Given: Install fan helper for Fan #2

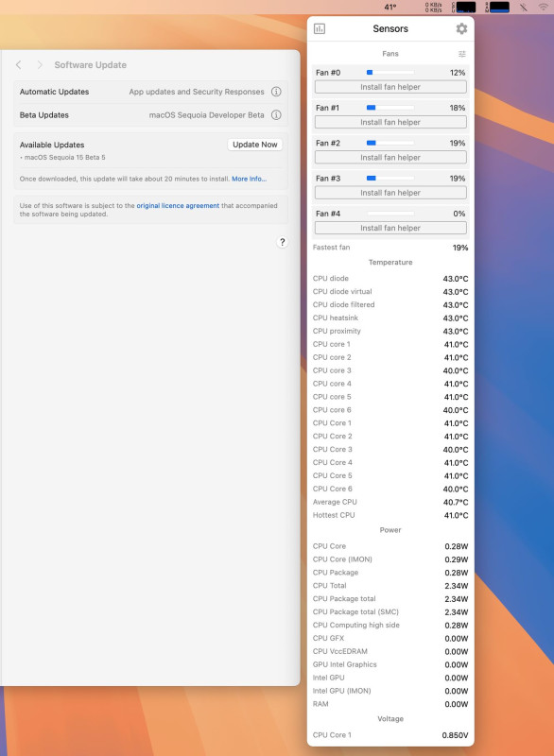Looking at the screenshot, I should (x=390, y=157).
